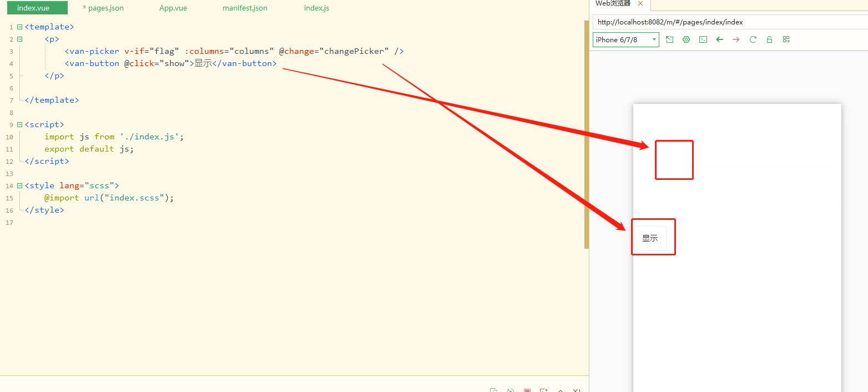The image size is (868, 392).
Task: Click line number 17 in the gutter
Action: (x=8, y=223)
